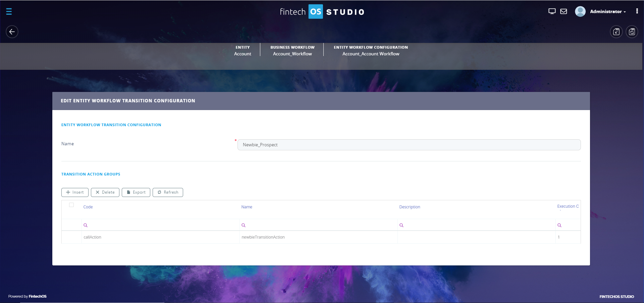The image size is (644, 303).
Task: Click the Administrator user avatar
Action: coord(580,11)
